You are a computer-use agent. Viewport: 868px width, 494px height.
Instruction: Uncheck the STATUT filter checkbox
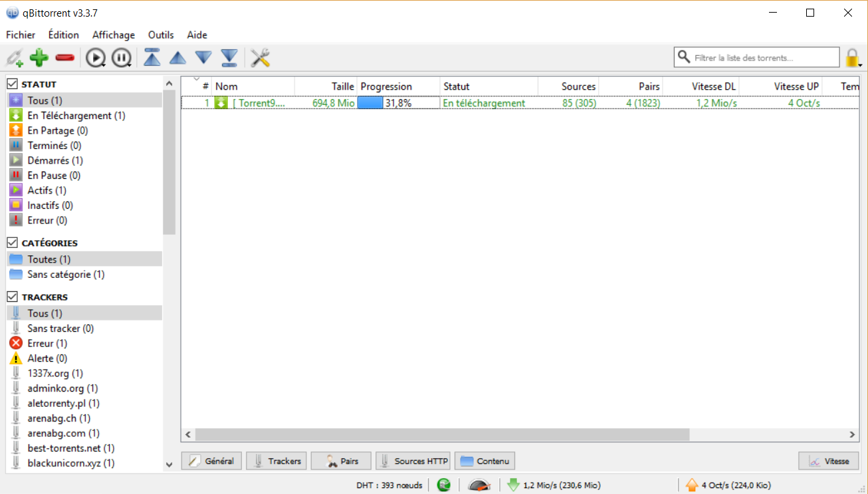point(12,84)
